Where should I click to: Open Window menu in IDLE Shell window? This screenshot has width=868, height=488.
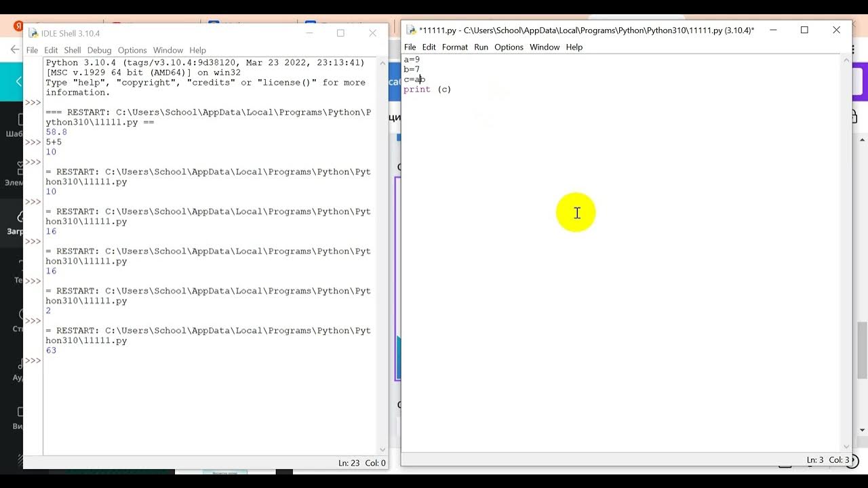pyautogui.click(x=168, y=50)
